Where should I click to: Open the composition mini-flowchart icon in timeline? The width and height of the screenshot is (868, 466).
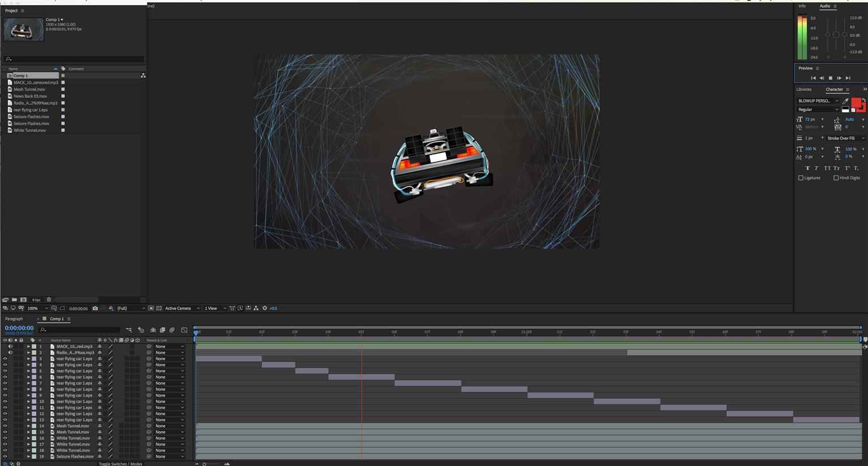129,330
